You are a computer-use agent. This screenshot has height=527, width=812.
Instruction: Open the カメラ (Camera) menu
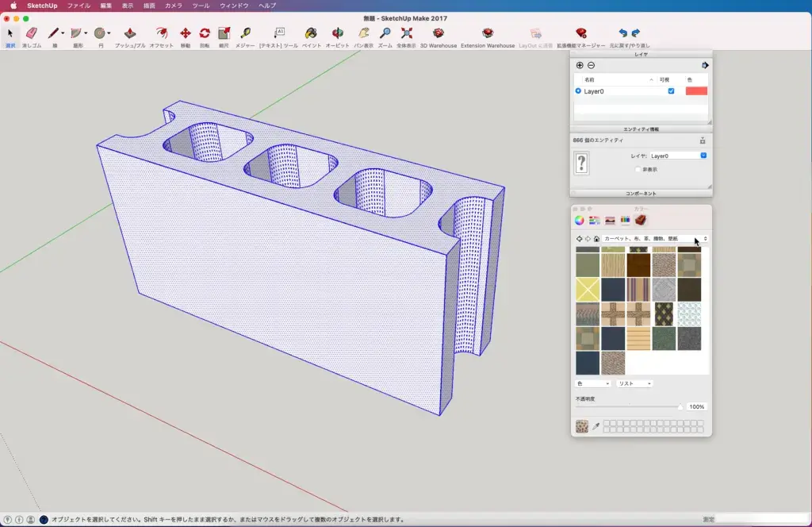point(174,6)
